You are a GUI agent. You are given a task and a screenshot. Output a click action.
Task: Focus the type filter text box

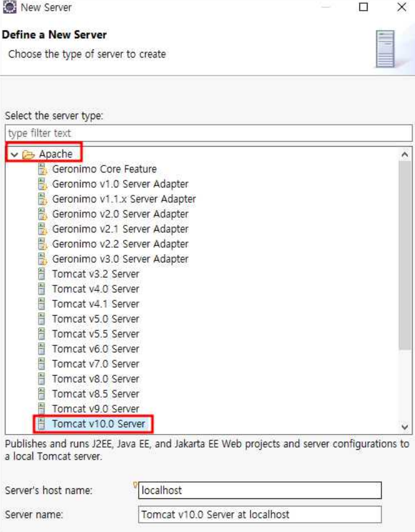coord(209,133)
